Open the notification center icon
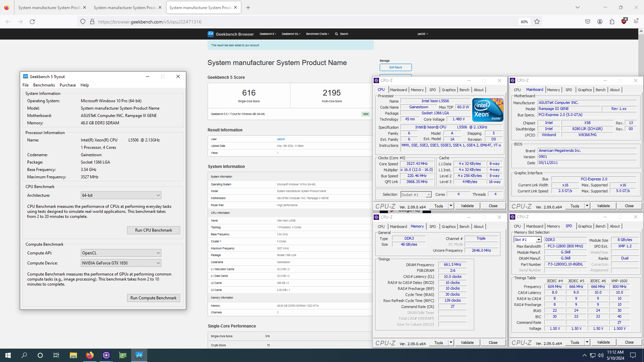 click(x=633, y=355)
